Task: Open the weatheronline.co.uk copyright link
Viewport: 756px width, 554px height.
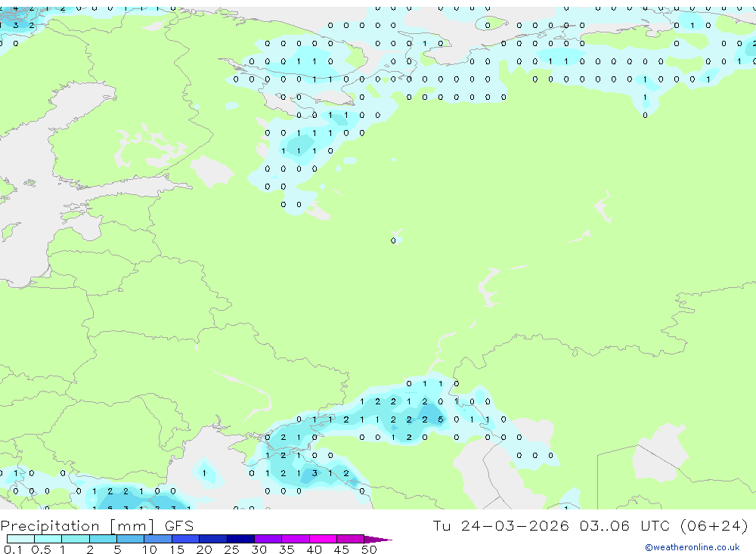Action: pos(692,547)
